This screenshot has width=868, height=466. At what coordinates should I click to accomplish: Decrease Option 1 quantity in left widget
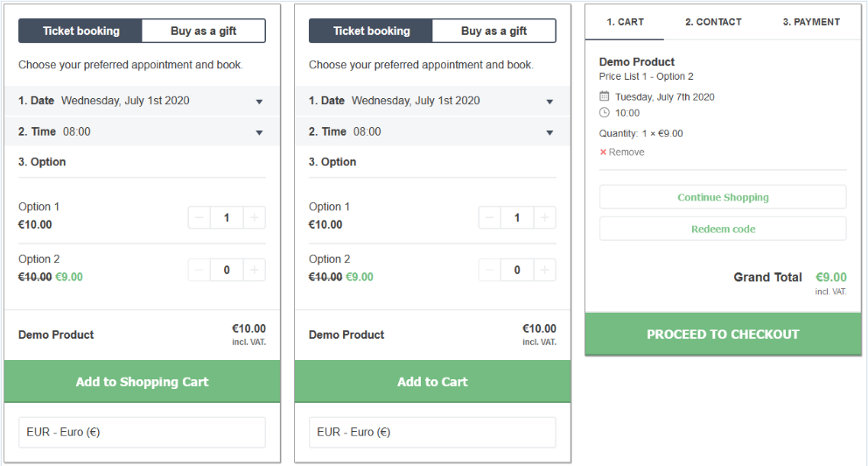[x=199, y=218]
